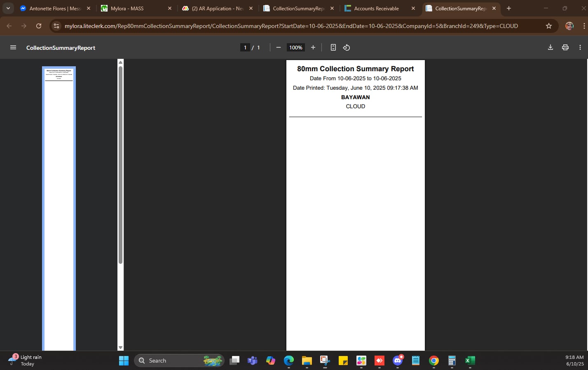Viewport: 588px width, 370px height.
Task: Open Excel from the Windows taskbar
Action: pyautogui.click(x=470, y=361)
